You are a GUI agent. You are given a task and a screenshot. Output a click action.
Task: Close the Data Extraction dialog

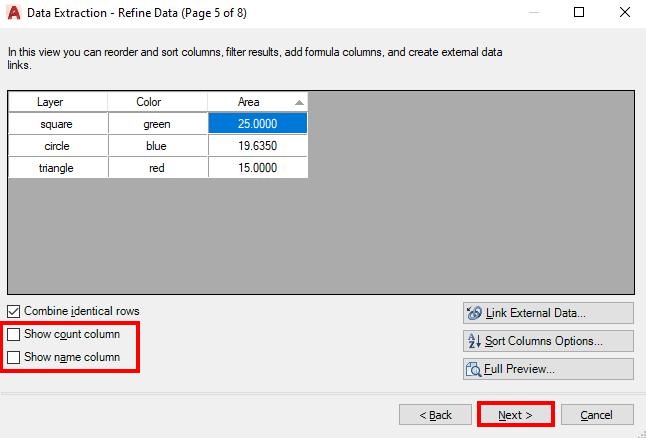625,12
